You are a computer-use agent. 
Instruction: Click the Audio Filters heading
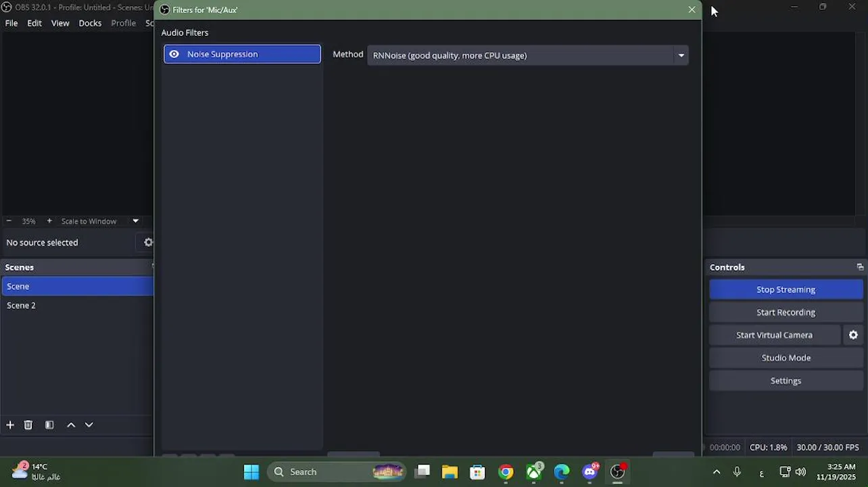(185, 32)
